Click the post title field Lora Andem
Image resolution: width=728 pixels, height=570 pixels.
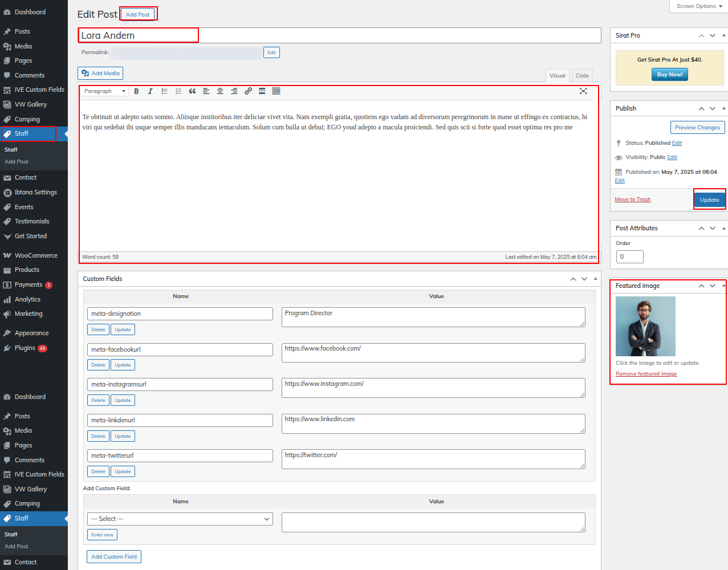click(x=339, y=35)
